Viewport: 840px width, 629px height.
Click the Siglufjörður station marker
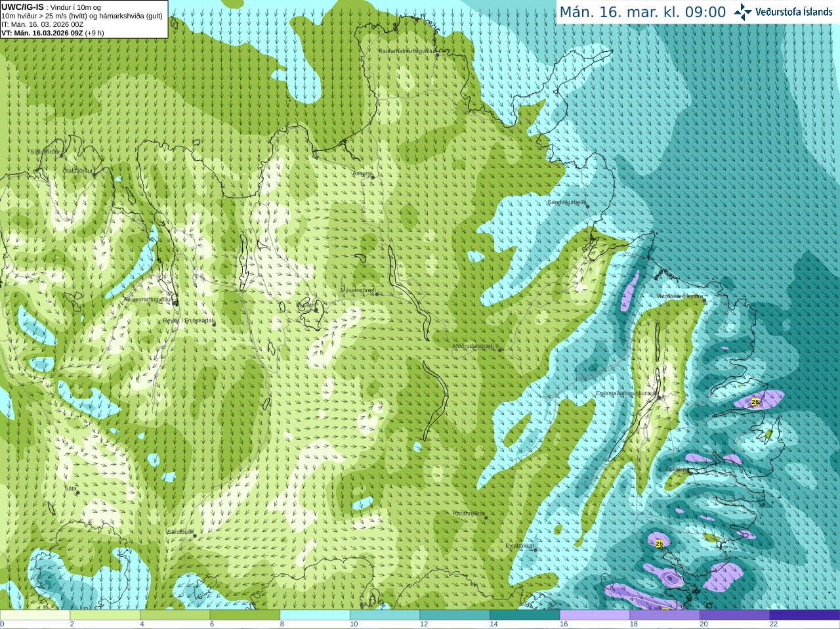pos(62,156)
